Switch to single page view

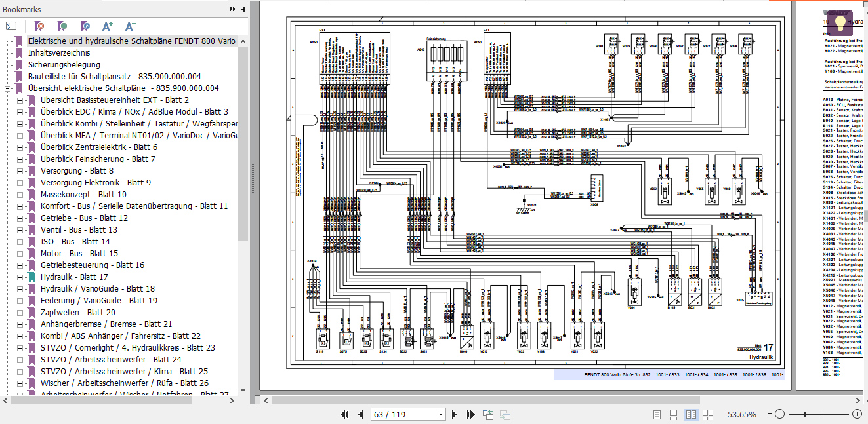[657, 414]
